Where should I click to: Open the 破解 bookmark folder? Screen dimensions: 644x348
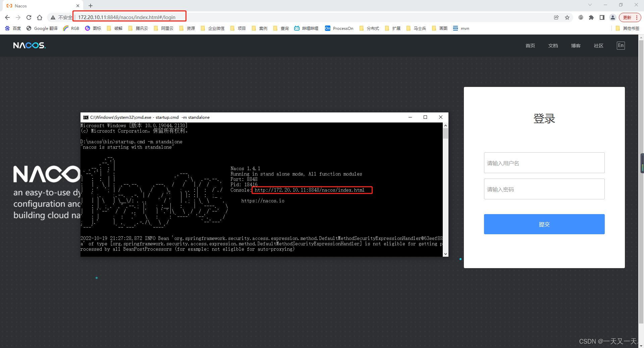pos(115,28)
